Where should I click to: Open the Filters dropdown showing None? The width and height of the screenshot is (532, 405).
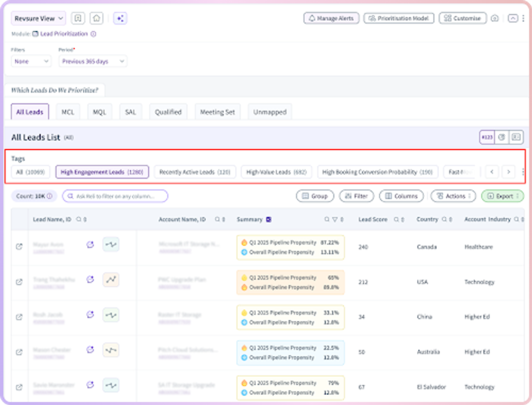pos(31,61)
